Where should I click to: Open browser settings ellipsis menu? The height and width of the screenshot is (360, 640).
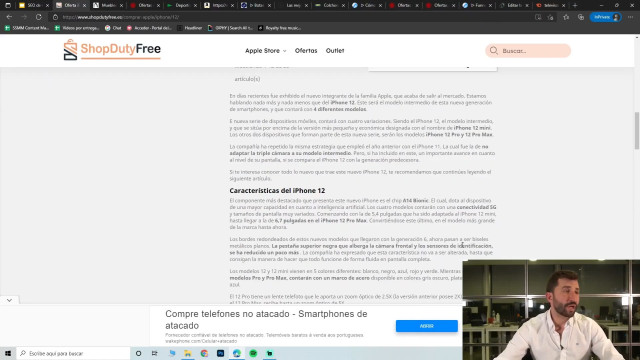coord(631,17)
